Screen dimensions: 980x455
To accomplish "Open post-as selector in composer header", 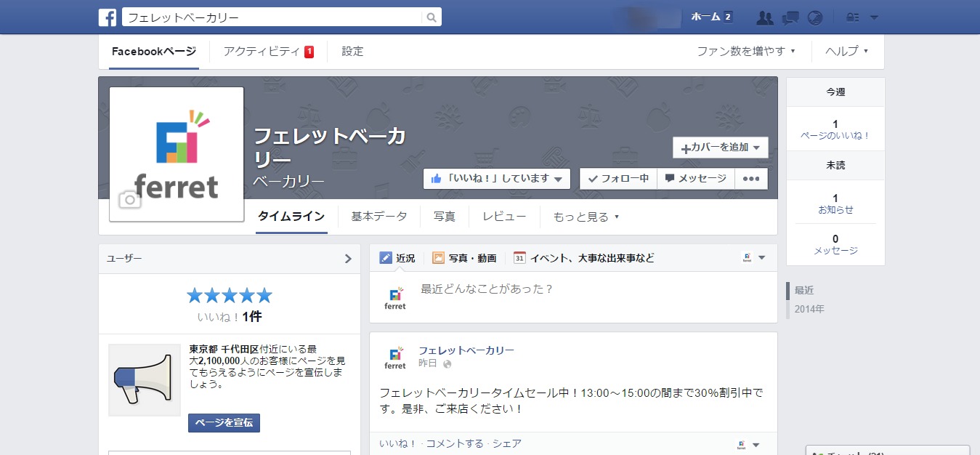I will click(x=754, y=258).
